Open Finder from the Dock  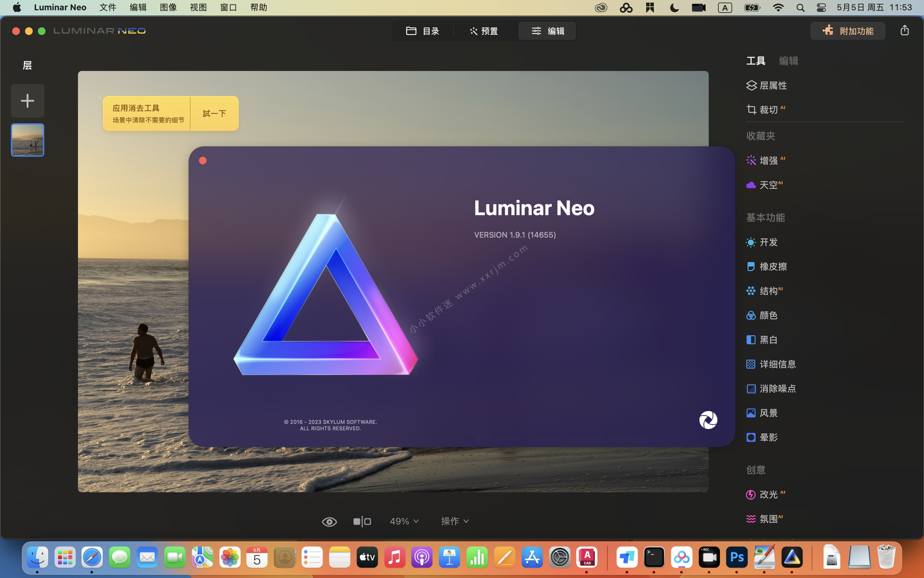[38, 557]
